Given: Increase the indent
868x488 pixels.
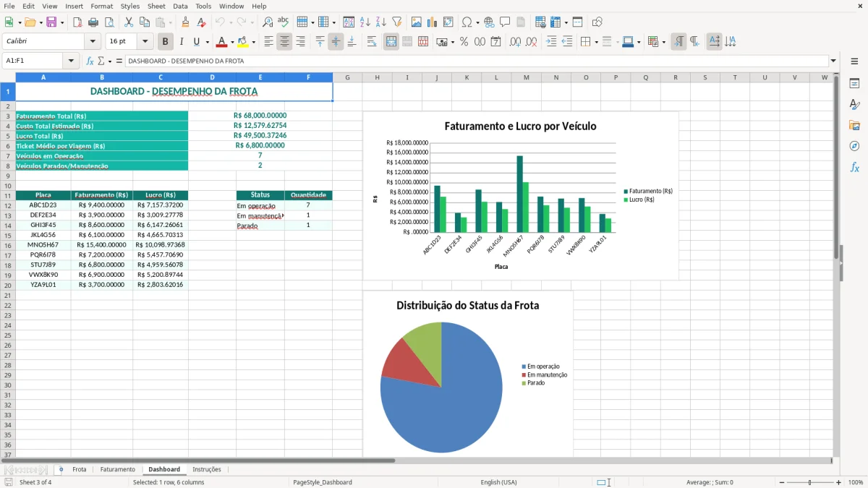Looking at the screenshot, I should click(x=551, y=42).
